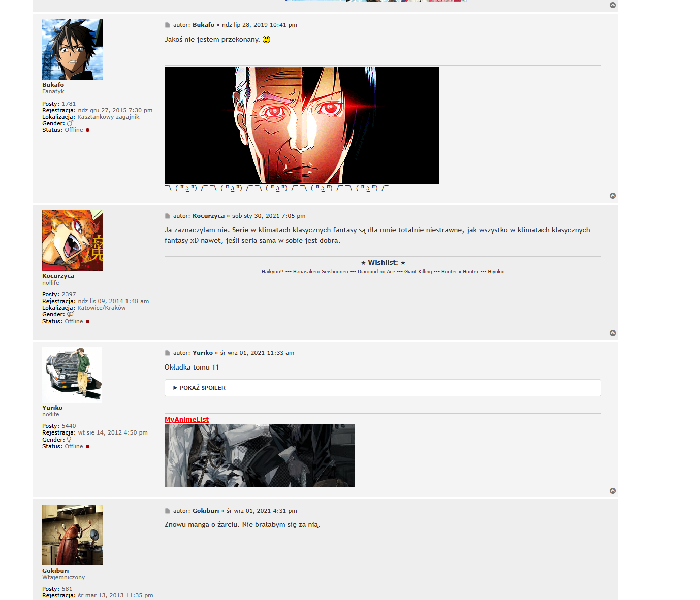The width and height of the screenshot is (700, 600).
Task: Click Gokiburi's cockroach avatar
Action: point(73,535)
